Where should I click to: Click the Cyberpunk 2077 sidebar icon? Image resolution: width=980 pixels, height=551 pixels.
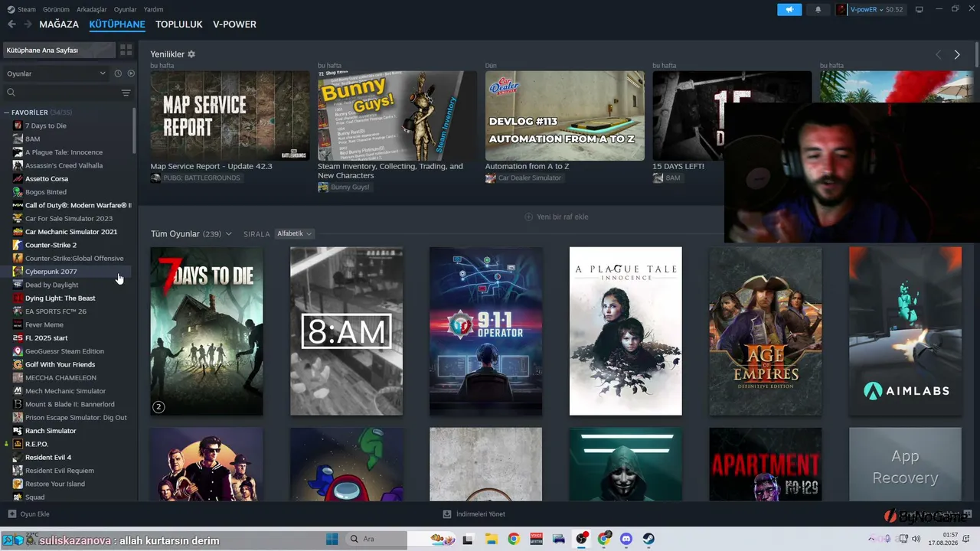[x=18, y=272]
